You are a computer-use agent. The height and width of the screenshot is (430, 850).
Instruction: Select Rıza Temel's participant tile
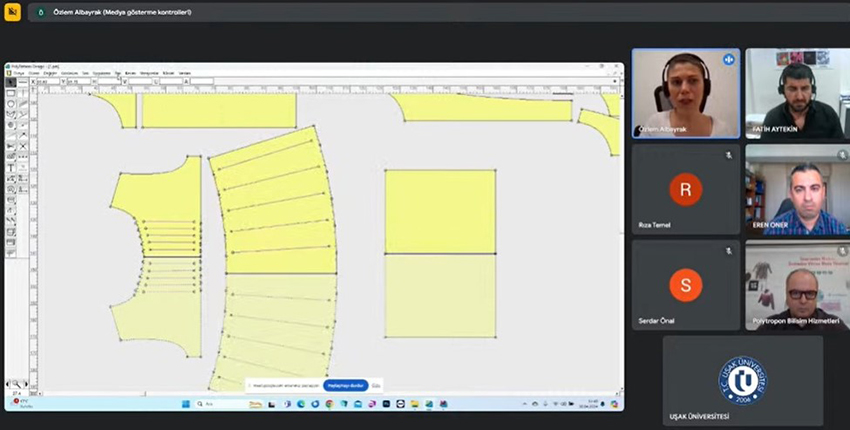pyautogui.click(x=685, y=190)
